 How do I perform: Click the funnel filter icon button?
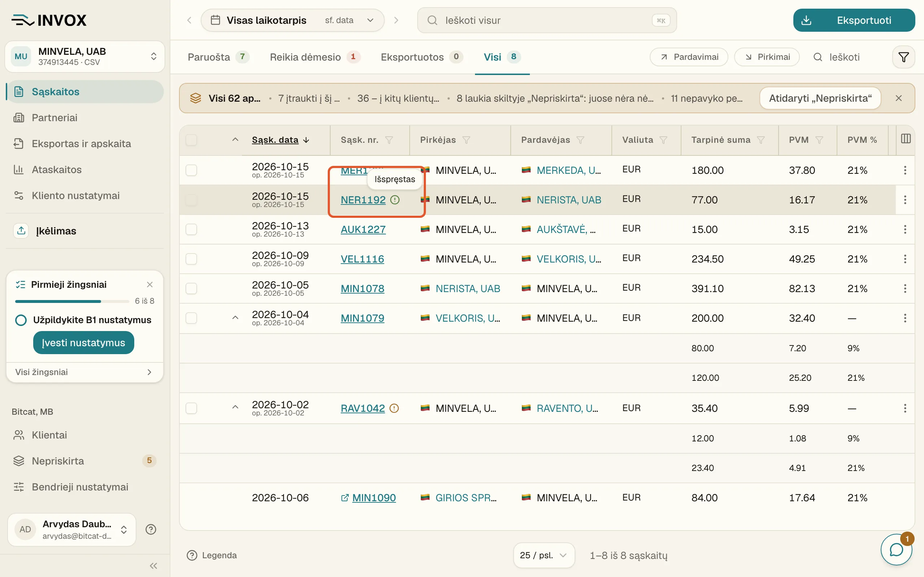click(903, 57)
